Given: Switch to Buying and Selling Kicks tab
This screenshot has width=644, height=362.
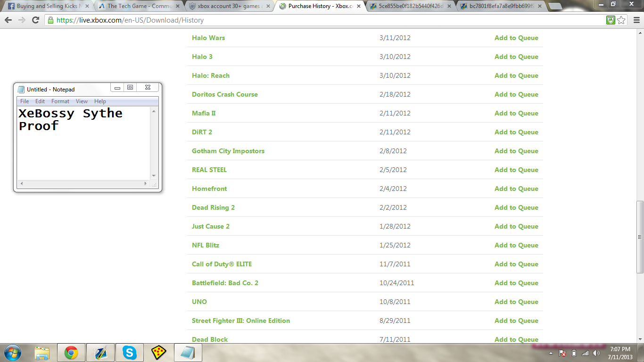Looking at the screenshot, I should point(47,6).
